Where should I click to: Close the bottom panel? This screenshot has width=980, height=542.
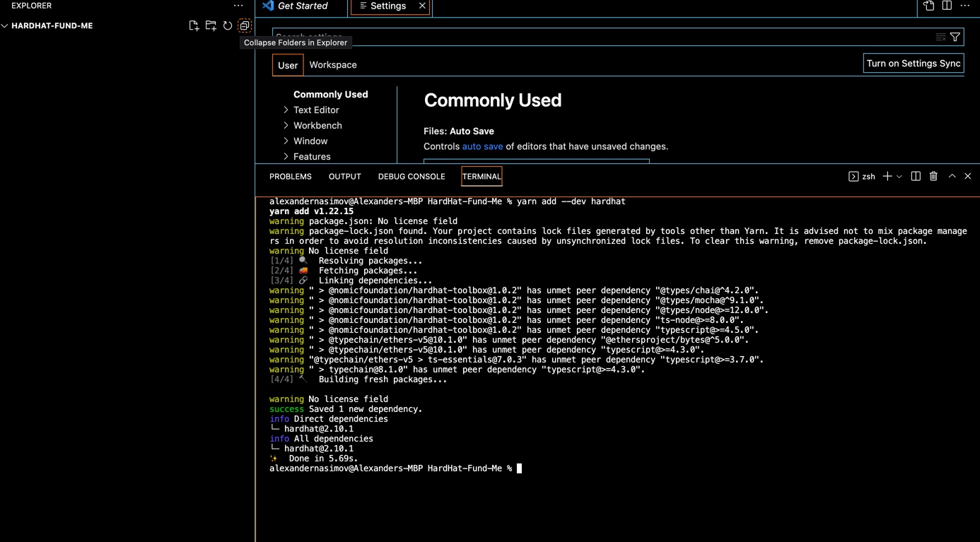968,176
